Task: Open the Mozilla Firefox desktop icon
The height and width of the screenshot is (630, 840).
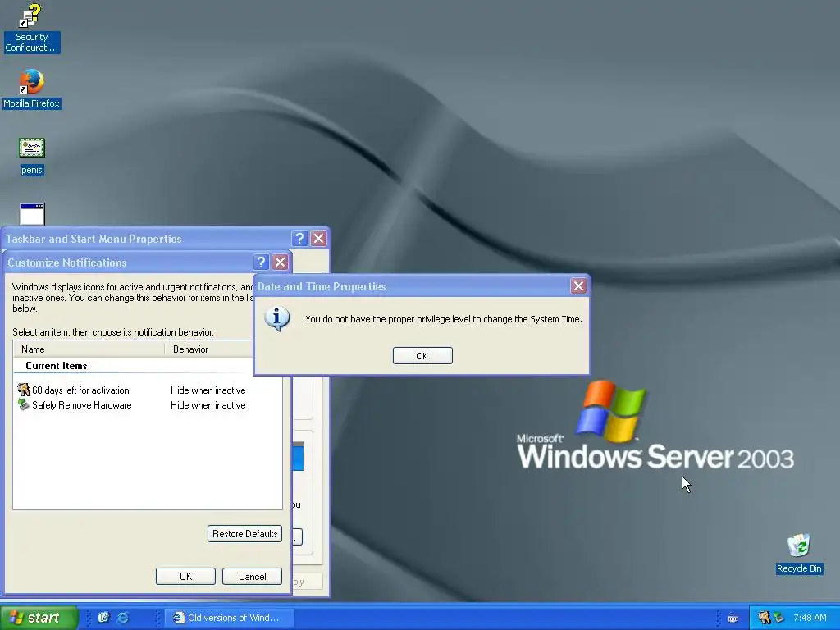Action: 31,89
